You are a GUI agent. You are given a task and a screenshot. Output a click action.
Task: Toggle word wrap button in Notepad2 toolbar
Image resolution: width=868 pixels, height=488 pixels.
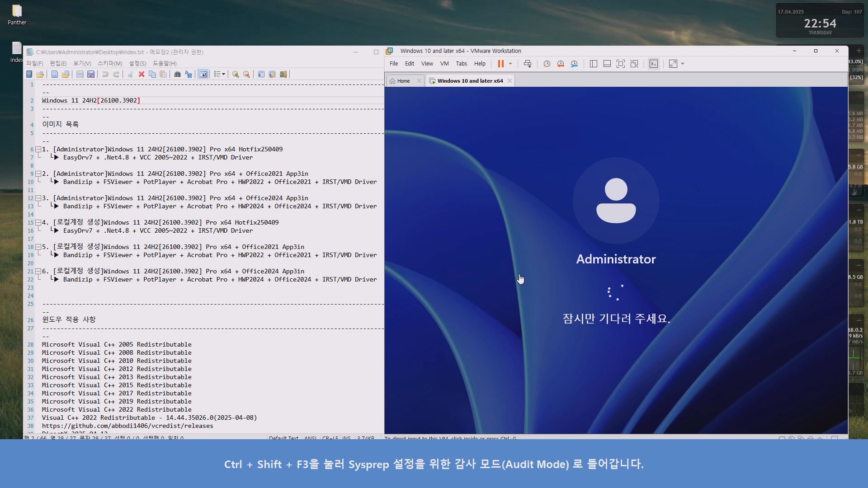pos(203,74)
